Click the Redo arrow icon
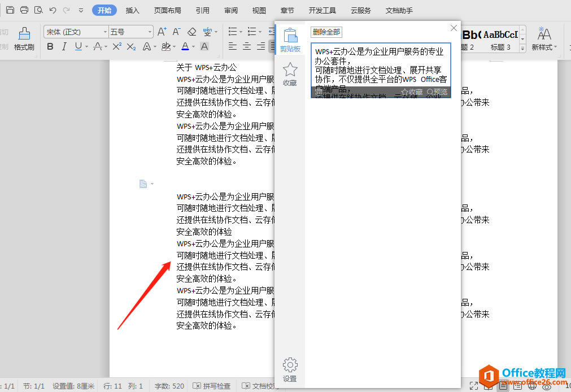The width and height of the screenshot is (571, 392). (x=66, y=10)
